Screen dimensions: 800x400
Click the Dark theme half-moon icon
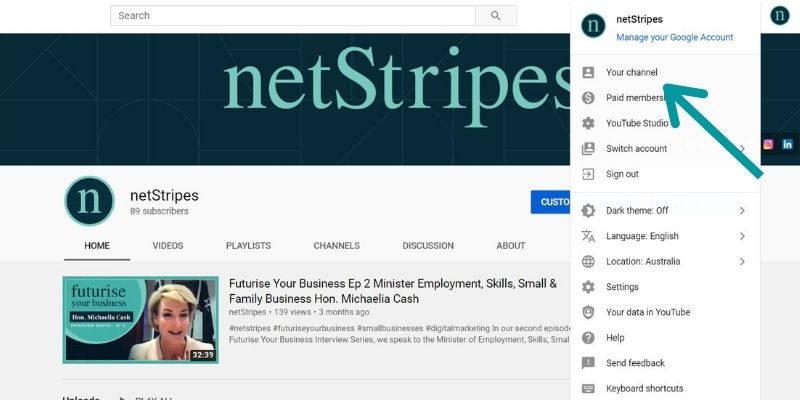click(588, 210)
